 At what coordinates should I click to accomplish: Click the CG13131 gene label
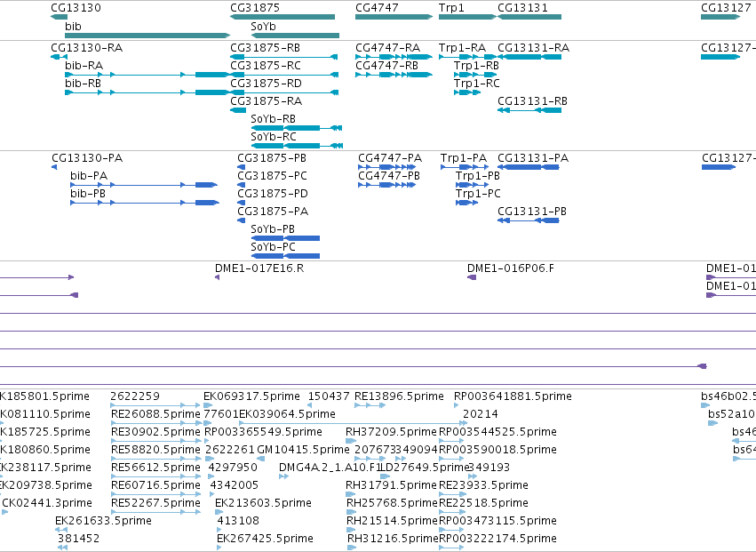(x=522, y=8)
